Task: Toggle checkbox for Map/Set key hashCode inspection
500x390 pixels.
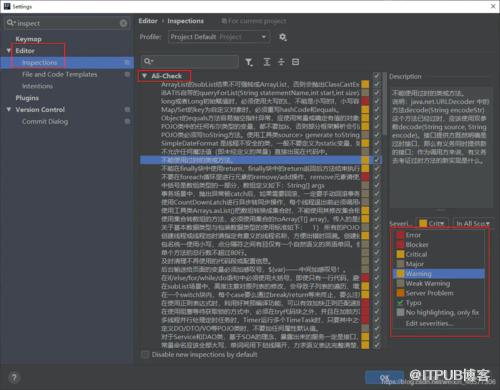Action: point(377,109)
